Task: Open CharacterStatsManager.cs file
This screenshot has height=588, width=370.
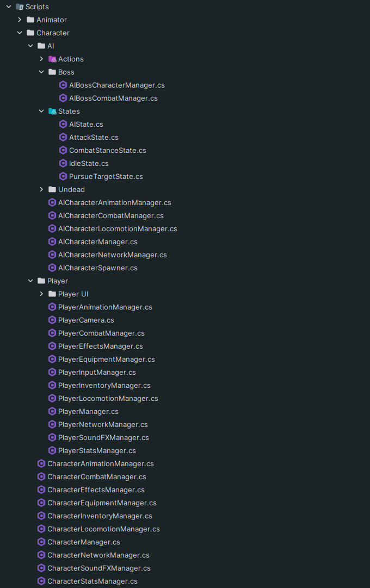Action: [92, 581]
